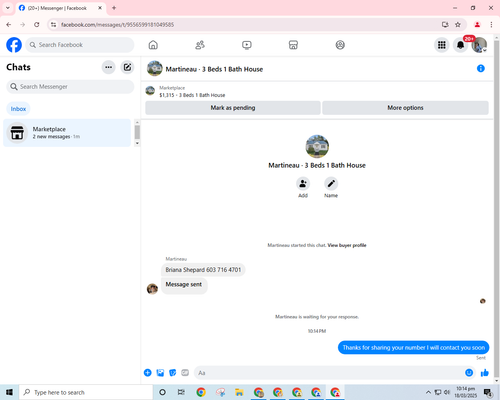
Task: Click Martineau's avatar beside Message sent
Action: pyautogui.click(x=152, y=289)
